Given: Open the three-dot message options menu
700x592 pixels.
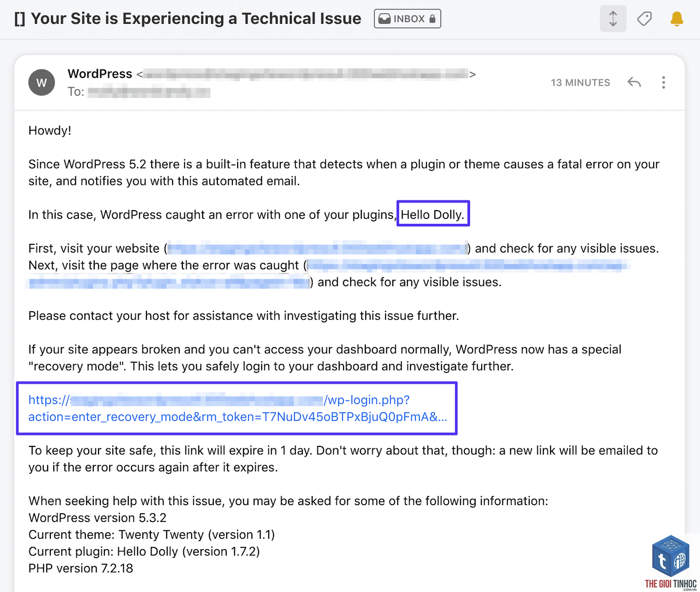Looking at the screenshot, I should 664,83.
